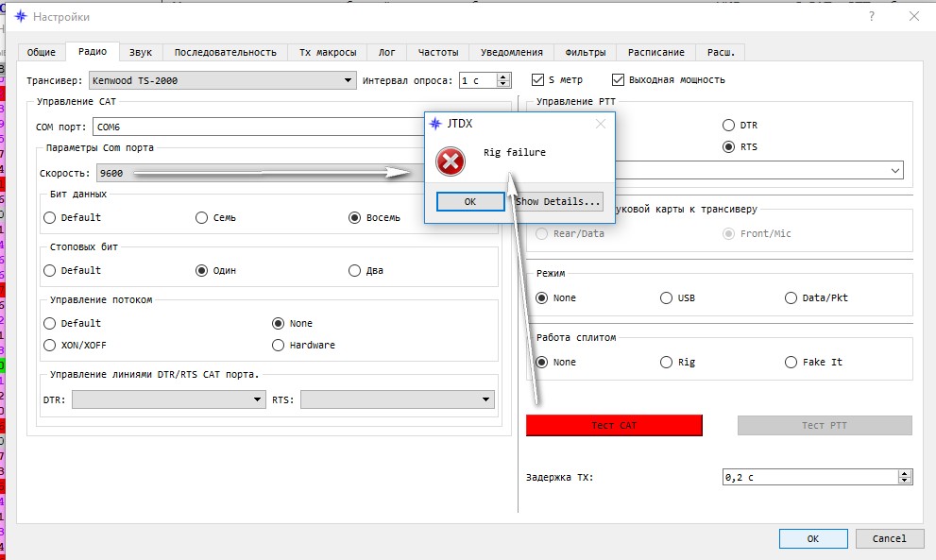Close the JTDX error dialog with X
Screen dimensions: 936x560
(x=600, y=124)
